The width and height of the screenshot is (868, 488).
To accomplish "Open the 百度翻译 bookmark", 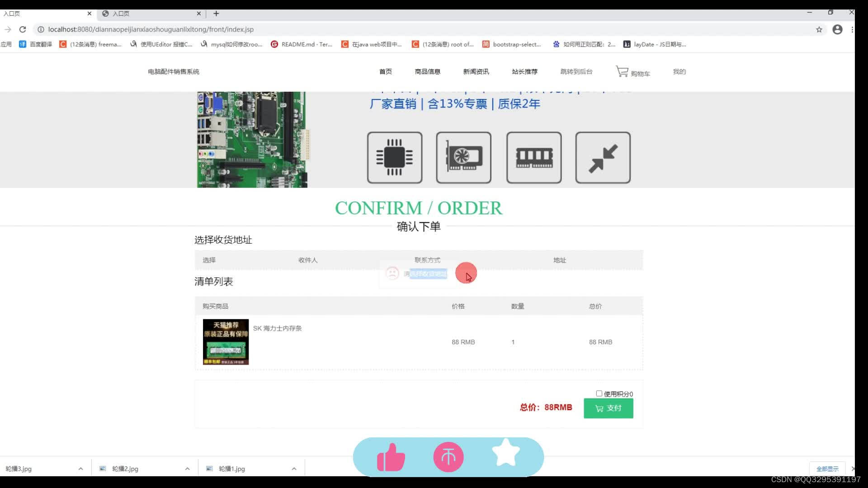I will [35, 44].
